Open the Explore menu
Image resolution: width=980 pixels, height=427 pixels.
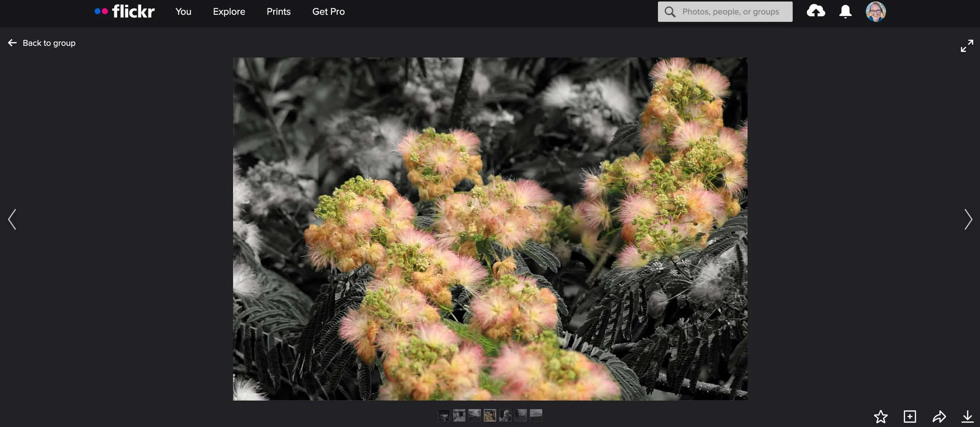click(229, 12)
